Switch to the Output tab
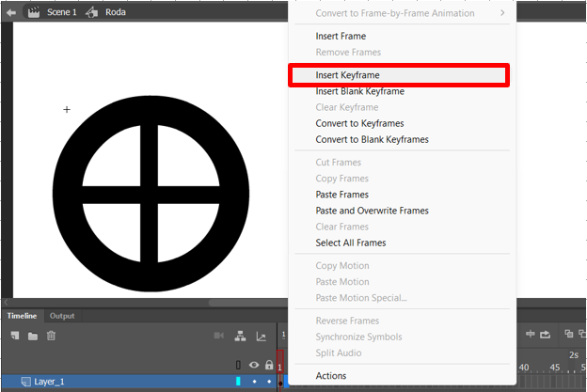The height and width of the screenshot is (392, 587). (62, 316)
